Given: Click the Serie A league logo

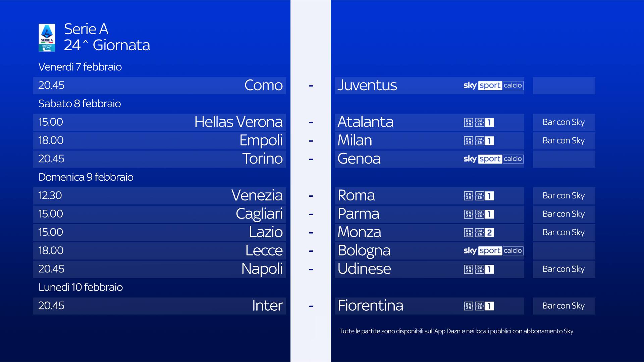Looking at the screenshot, I should coord(47,38).
